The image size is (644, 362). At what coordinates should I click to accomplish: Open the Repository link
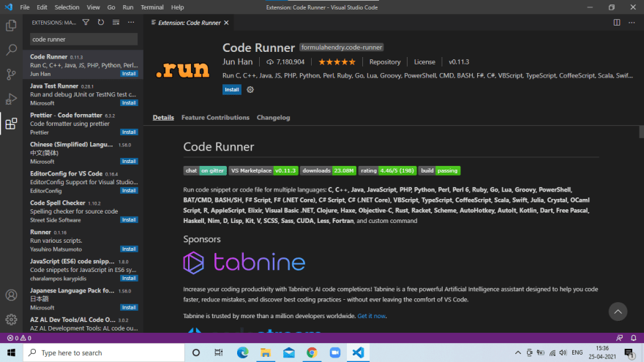[384, 62]
